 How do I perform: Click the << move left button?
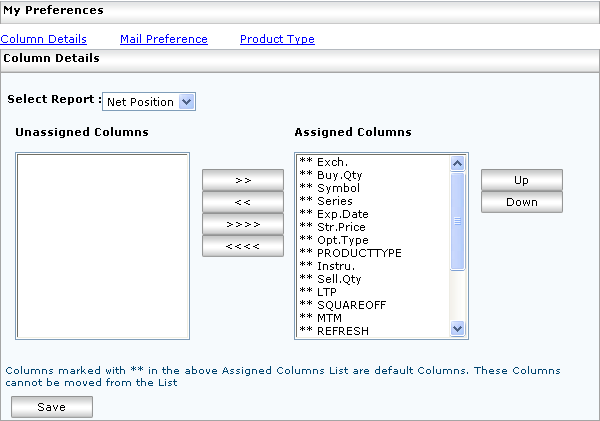[x=242, y=202]
